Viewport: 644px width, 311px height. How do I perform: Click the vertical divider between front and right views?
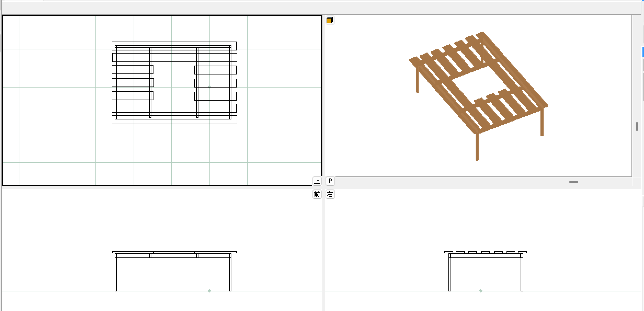(x=323, y=248)
